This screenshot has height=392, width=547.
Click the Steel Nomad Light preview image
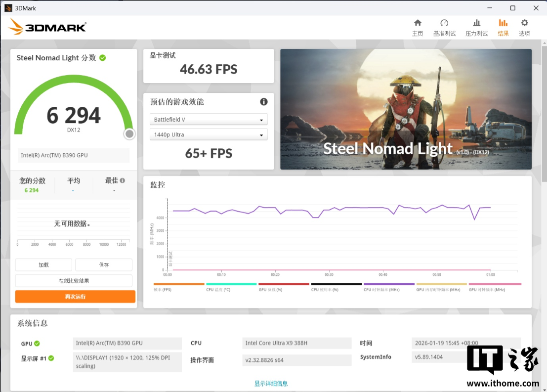pyautogui.click(x=406, y=109)
